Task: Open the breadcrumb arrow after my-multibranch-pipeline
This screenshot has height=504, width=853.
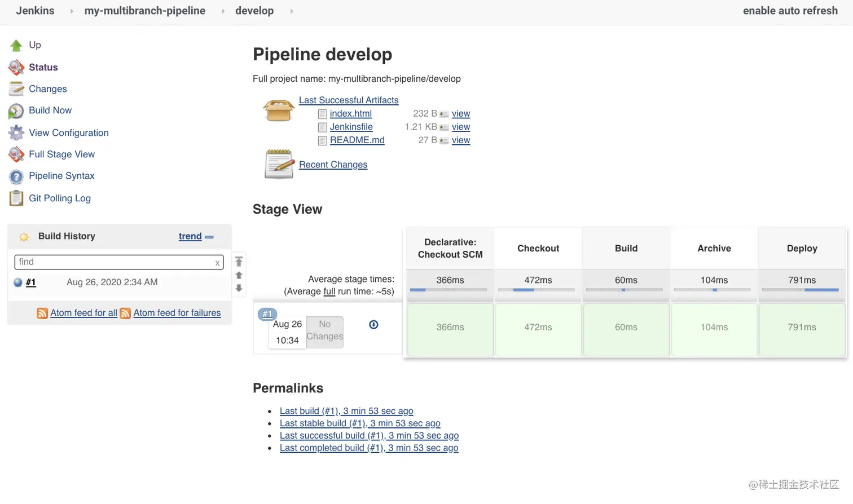Action: [223, 11]
